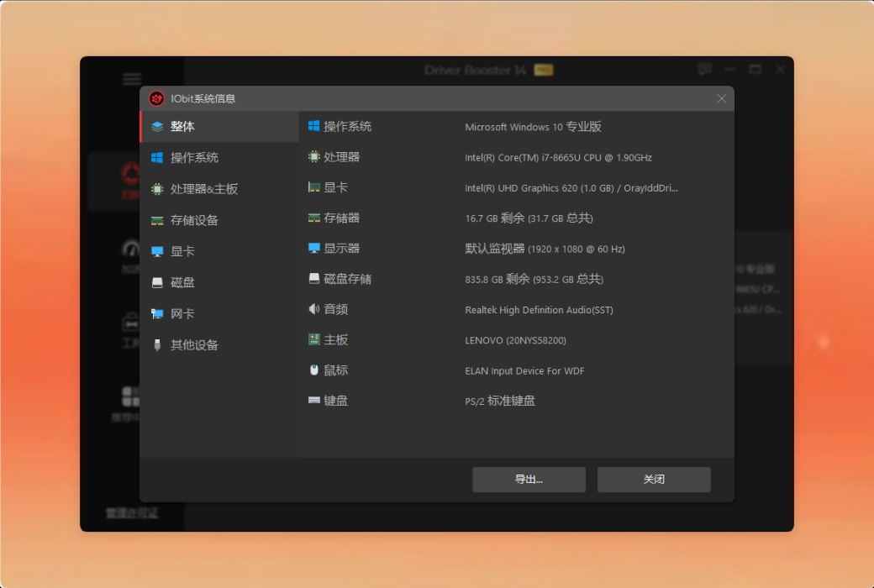Click the PS/2 标准键盘 value
This screenshot has height=588, width=874.
499,401
